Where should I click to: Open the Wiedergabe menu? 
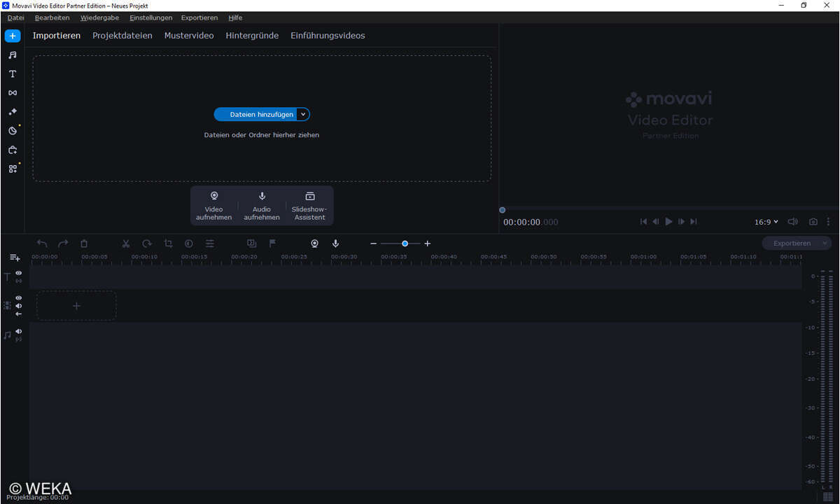pos(99,17)
